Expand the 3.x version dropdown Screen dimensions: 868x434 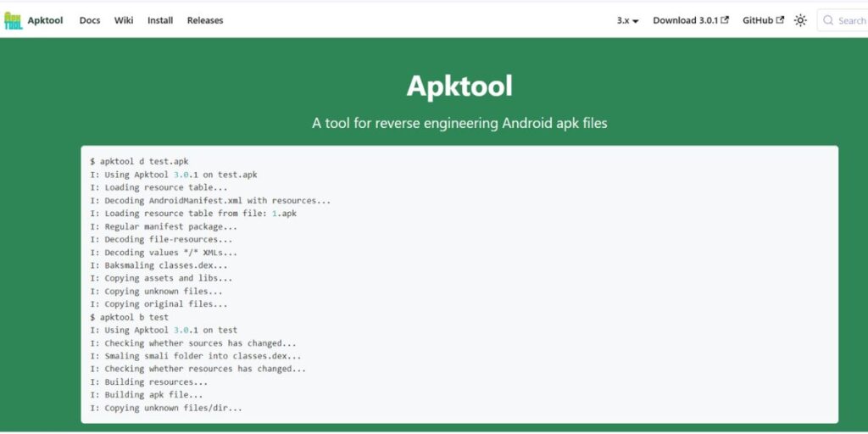[627, 20]
